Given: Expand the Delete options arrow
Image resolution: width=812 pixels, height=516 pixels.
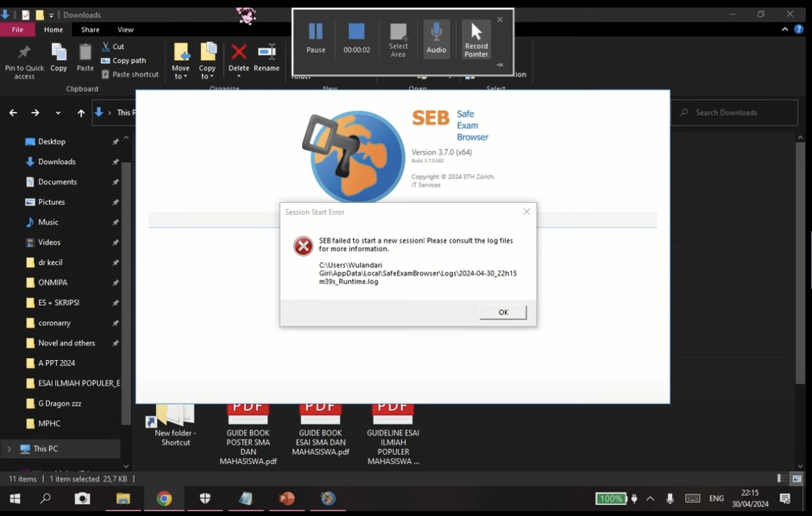Looking at the screenshot, I should pyautogui.click(x=239, y=76).
